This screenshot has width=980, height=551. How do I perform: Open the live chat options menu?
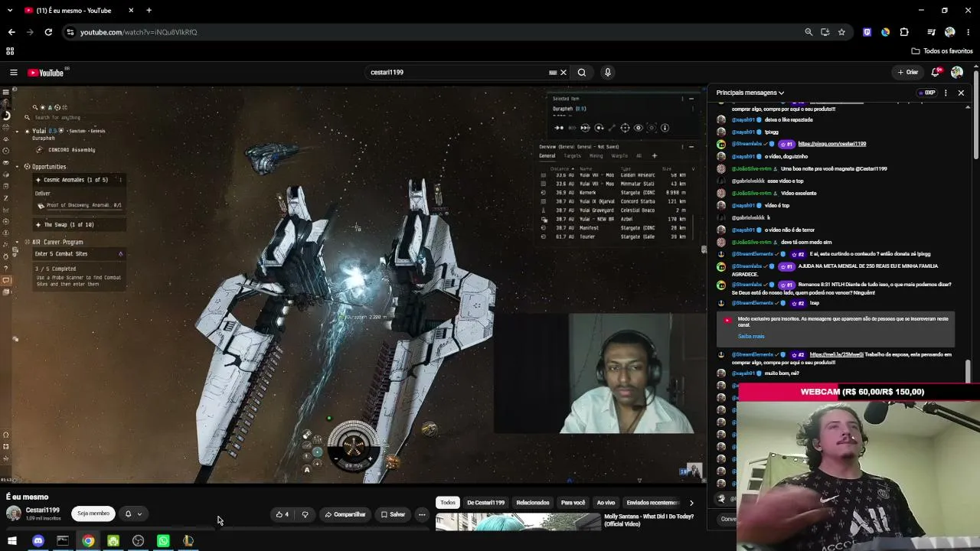(x=946, y=93)
